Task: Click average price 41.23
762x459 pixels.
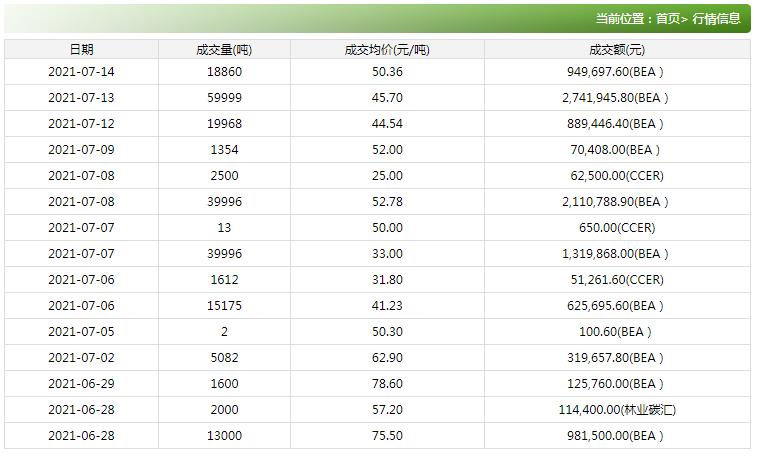Action: pos(387,306)
